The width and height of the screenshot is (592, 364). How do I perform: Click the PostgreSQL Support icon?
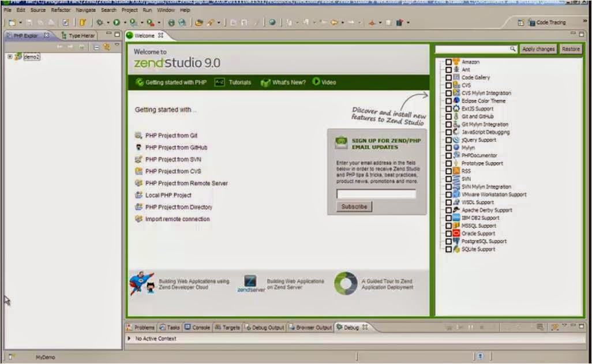click(x=456, y=241)
